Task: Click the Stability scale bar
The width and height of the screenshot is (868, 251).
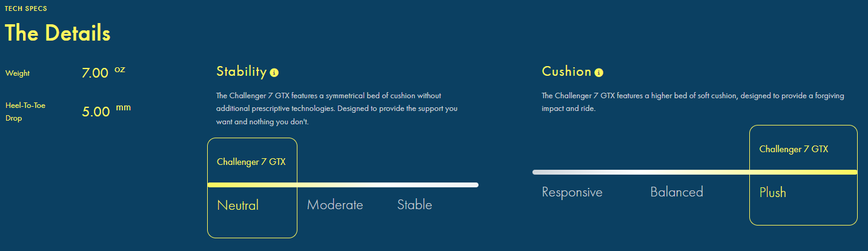Action: coord(343,185)
